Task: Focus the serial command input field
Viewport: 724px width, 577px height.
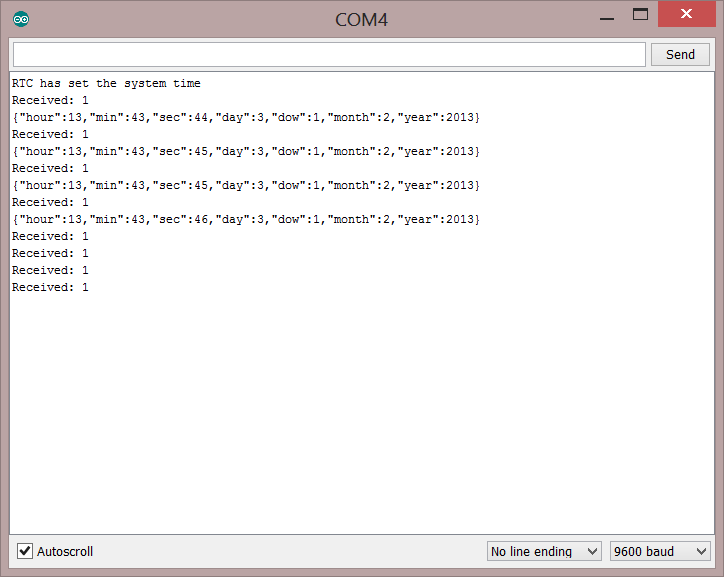Action: coord(328,54)
